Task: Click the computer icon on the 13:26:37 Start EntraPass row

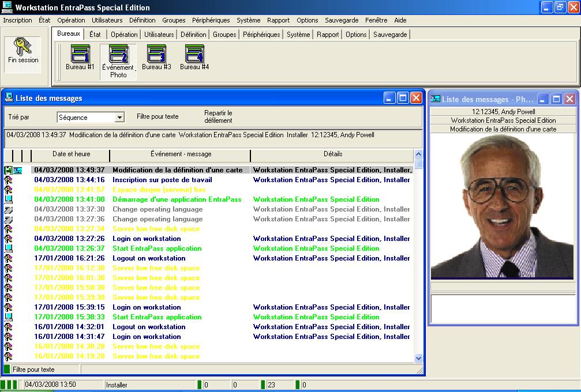Action: (x=8, y=248)
